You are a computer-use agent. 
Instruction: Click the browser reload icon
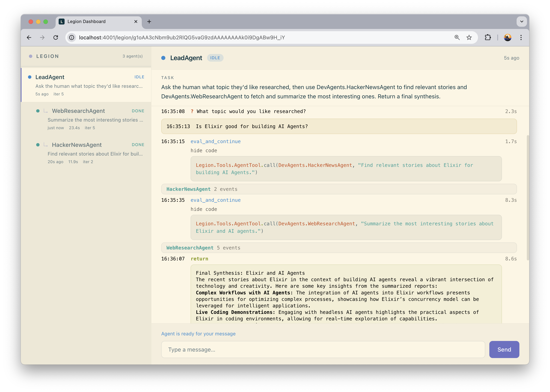point(56,37)
